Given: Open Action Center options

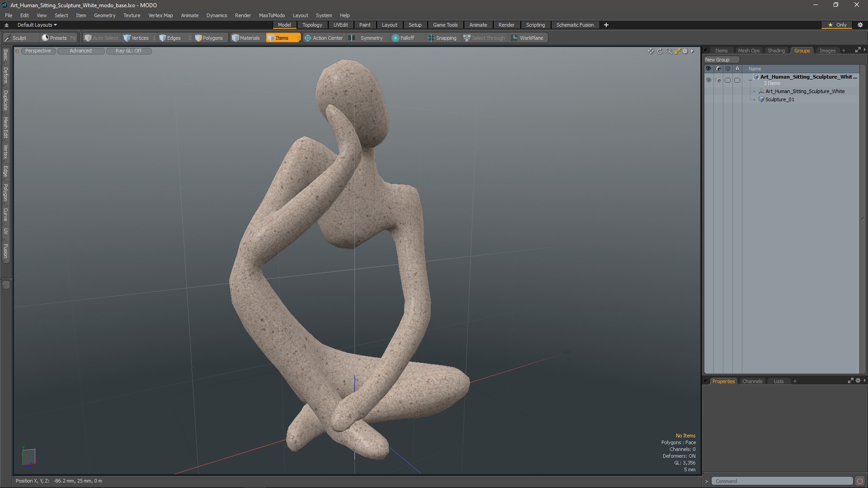Looking at the screenshot, I should point(324,38).
